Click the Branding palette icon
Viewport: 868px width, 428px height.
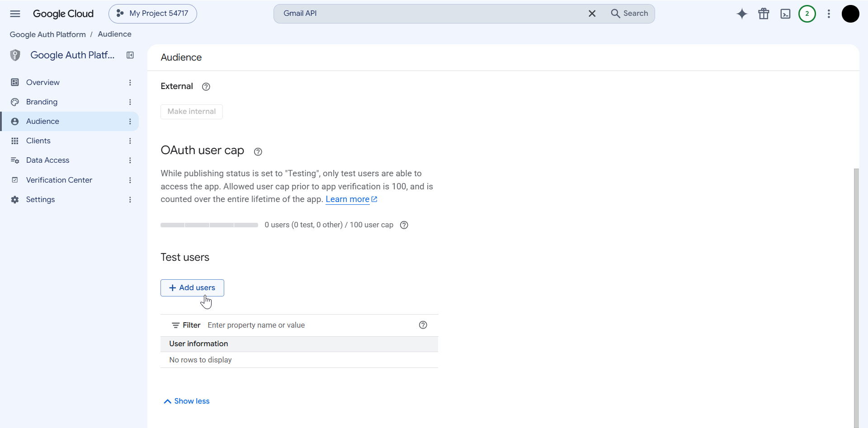15,102
